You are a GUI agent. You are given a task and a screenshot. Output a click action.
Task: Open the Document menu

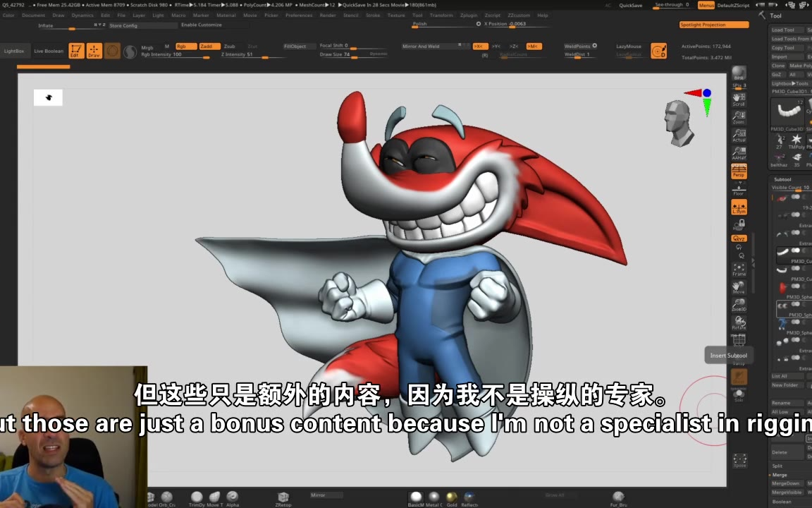pyautogui.click(x=33, y=15)
